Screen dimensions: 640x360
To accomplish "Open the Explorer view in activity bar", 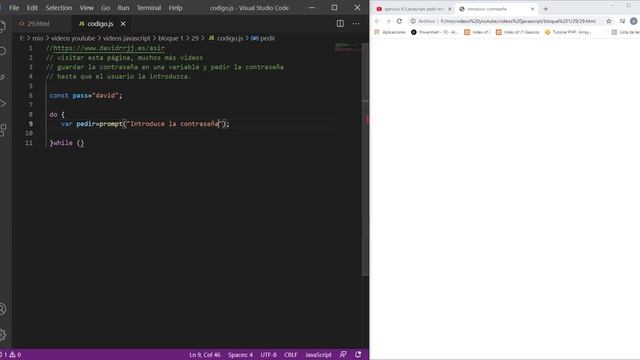I will pyautogui.click(x=2, y=26).
